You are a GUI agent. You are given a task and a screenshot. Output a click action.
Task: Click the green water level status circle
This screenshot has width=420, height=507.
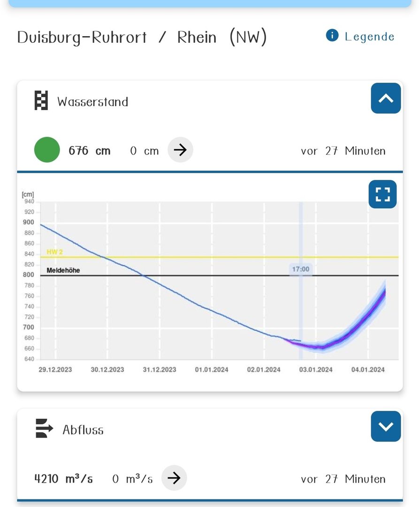point(47,150)
